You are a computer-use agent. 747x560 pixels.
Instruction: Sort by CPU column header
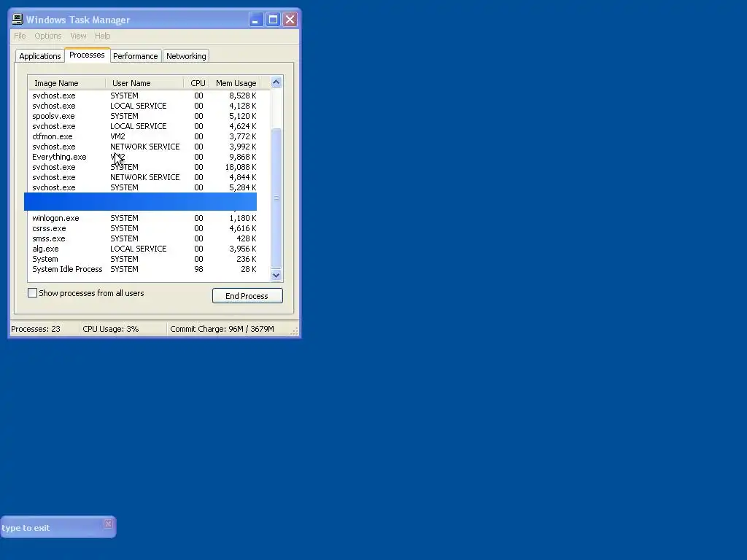pos(197,83)
